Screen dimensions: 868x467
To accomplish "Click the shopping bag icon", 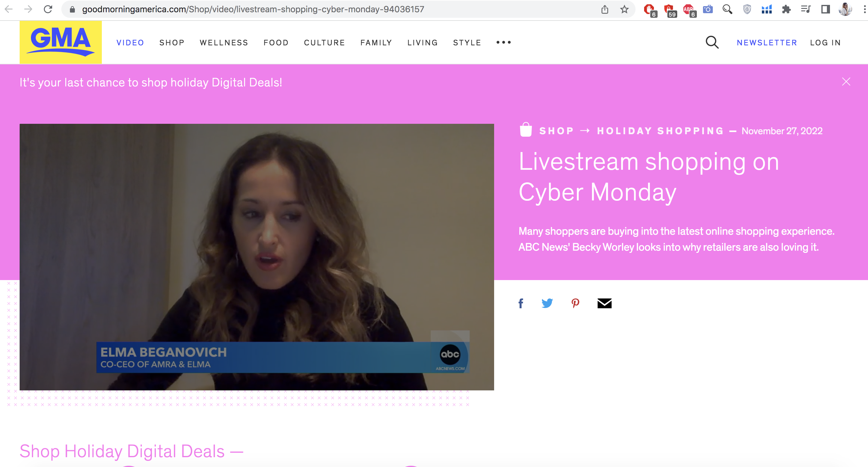I will 526,130.
